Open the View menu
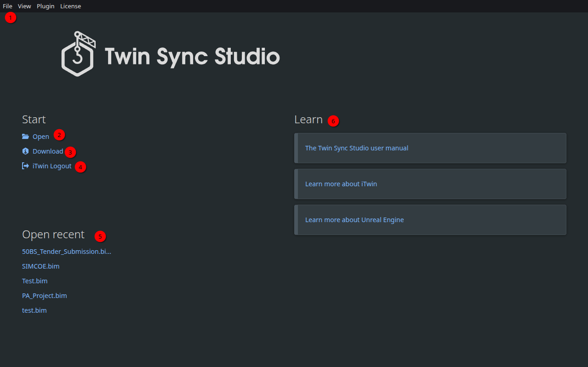This screenshot has width=588, height=367. click(24, 6)
